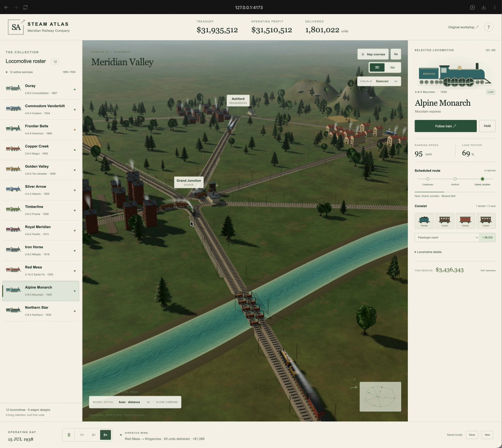Image resolution: width=502 pixels, height=448 pixels.
Task: Select Silver Arrow in the roster
Action: click(x=41, y=190)
